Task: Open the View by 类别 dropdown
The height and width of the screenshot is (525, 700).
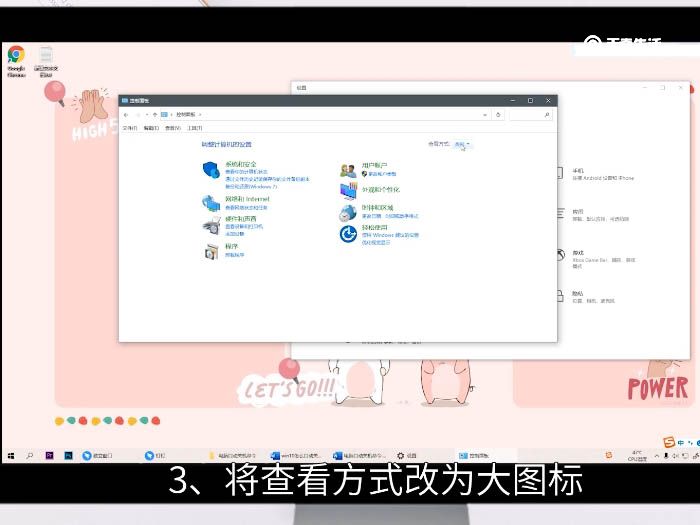Action: coord(462,144)
